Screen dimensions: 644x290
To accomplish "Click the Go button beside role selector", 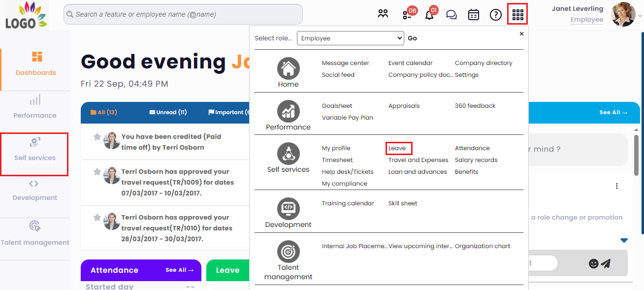I will pos(413,38).
